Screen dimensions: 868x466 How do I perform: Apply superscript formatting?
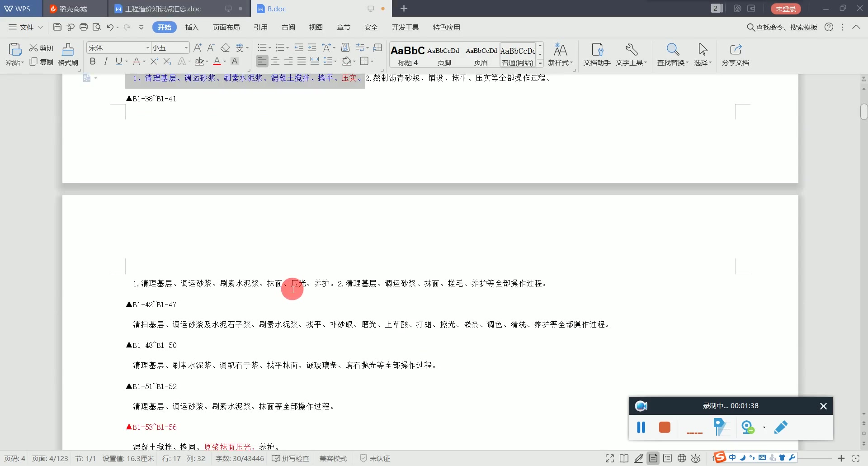coord(154,61)
